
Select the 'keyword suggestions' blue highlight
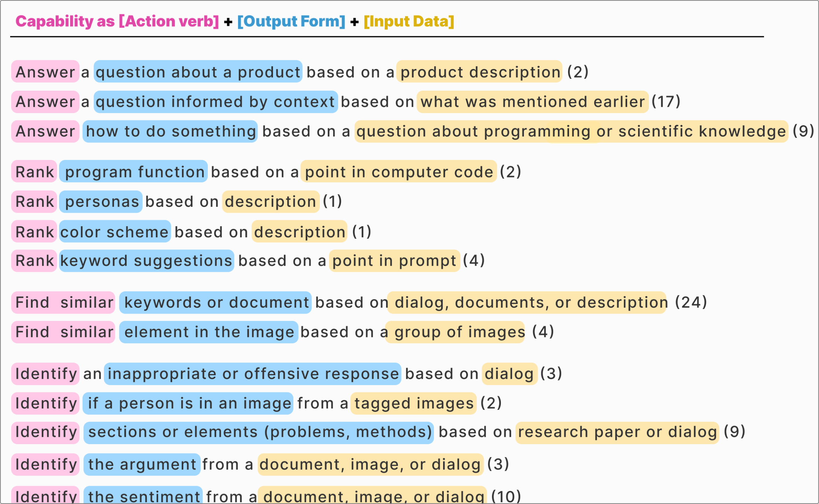pos(147,261)
